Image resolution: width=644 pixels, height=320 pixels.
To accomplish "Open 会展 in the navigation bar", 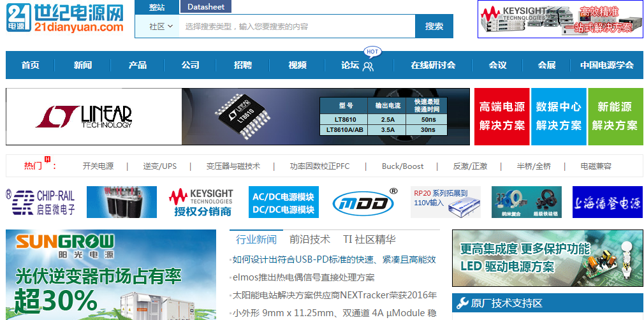I will (x=546, y=65).
